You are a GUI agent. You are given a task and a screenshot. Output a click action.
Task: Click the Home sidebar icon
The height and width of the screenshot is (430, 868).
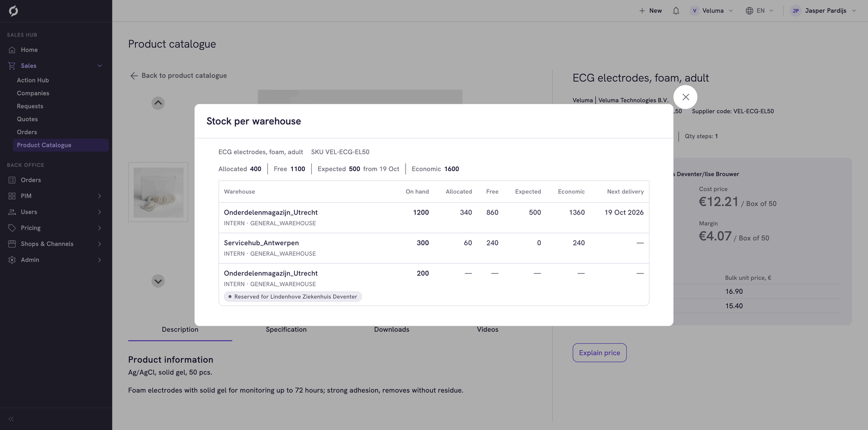12,50
